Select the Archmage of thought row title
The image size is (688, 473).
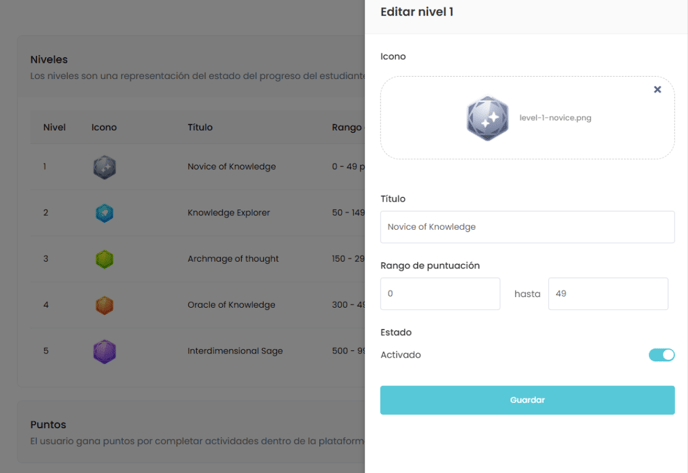pos(233,259)
